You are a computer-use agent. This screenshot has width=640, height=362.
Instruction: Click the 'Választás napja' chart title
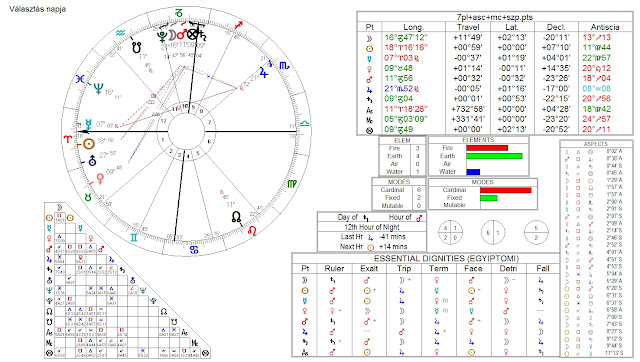tap(37, 9)
